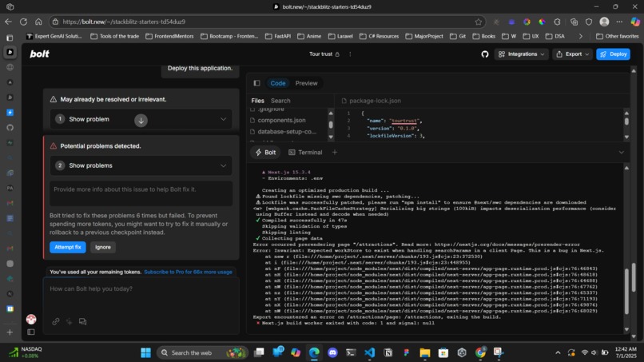
Task: Click the attach link icon in chat box
Action: click(x=56, y=321)
